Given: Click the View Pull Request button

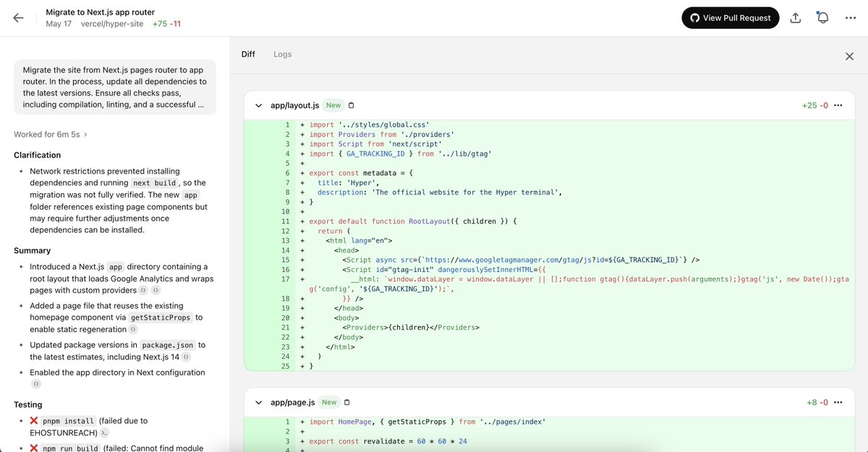Looking at the screenshot, I should coord(730,18).
